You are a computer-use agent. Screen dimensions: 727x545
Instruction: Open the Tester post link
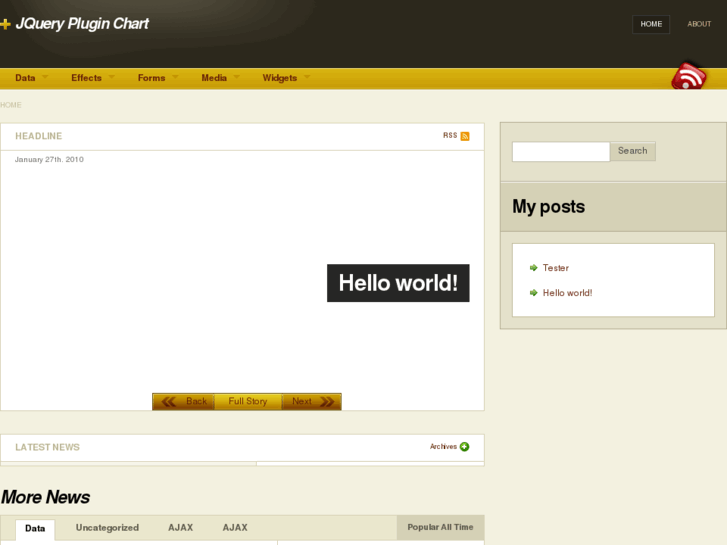pyautogui.click(x=555, y=268)
